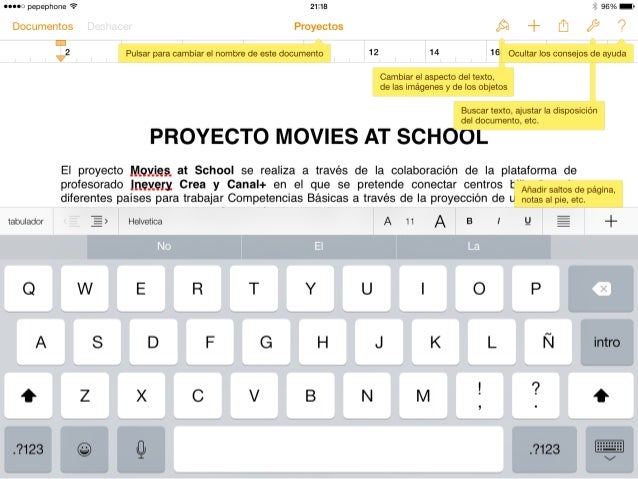This screenshot has height=479, width=638.
Task: Place cursor in 'PROYECTO MOVIES AT SCHOOL' heading
Action: pyautogui.click(x=319, y=136)
